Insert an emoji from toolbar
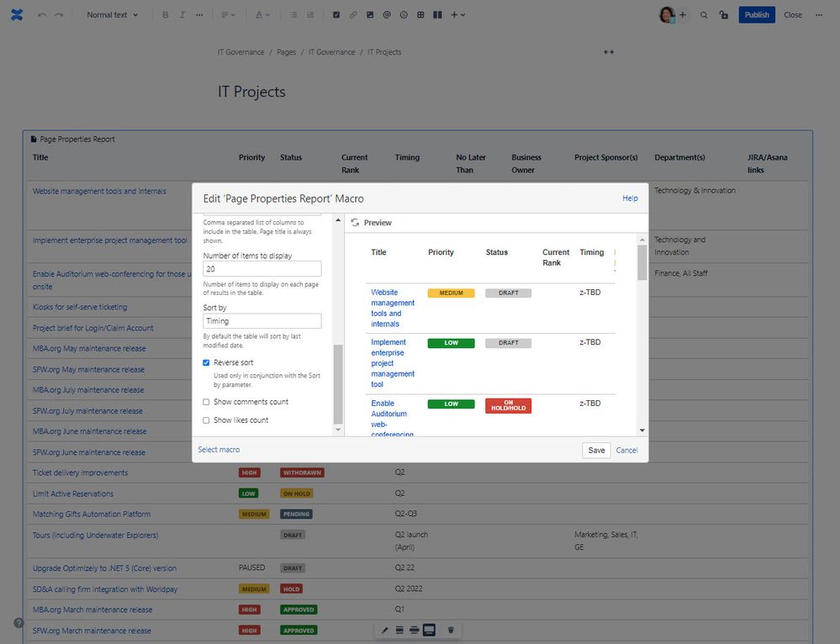Image resolution: width=840 pixels, height=644 pixels. pos(404,15)
